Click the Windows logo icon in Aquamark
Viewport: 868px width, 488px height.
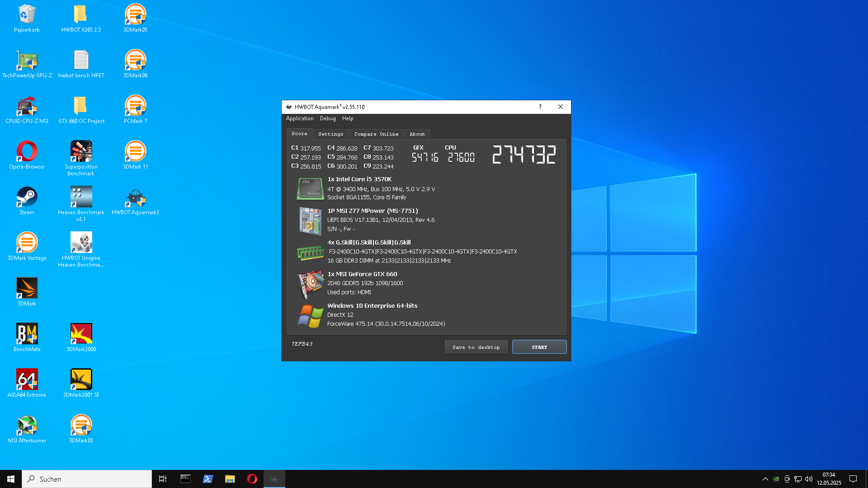[310, 316]
